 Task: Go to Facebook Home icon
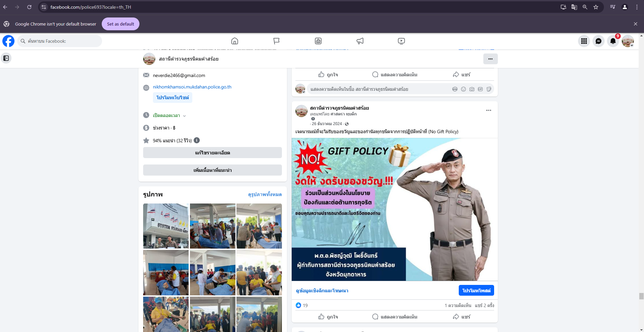[235, 41]
